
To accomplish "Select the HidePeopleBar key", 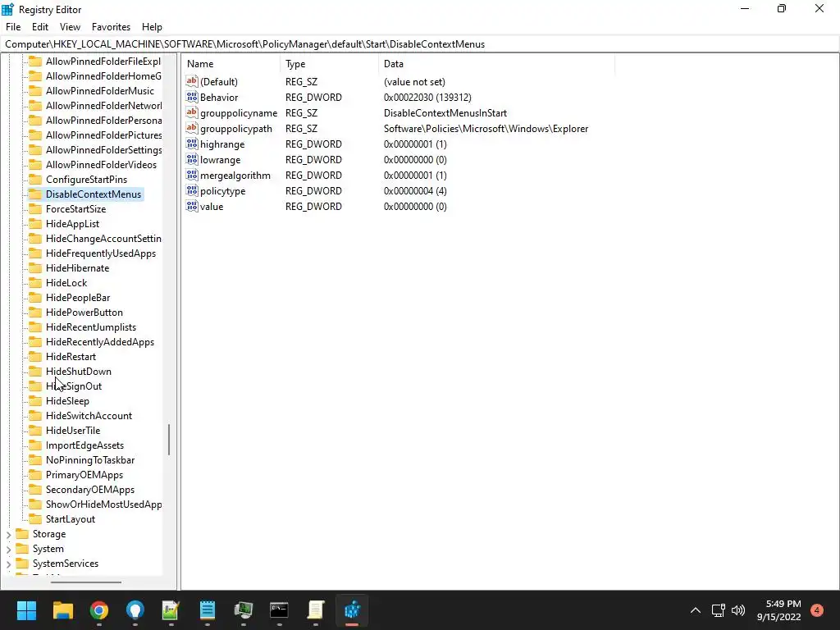I will tap(78, 297).
